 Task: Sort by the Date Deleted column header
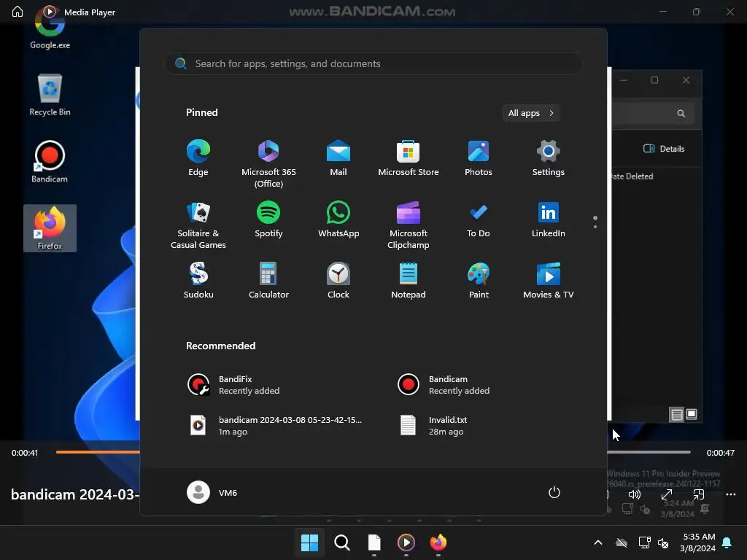pos(632,176)
